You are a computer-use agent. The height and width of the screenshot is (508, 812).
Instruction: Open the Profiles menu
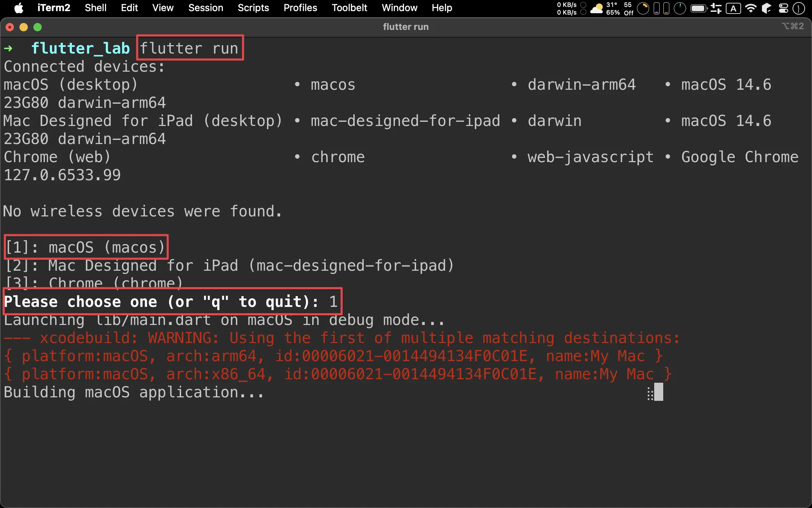tap(300, 8)
